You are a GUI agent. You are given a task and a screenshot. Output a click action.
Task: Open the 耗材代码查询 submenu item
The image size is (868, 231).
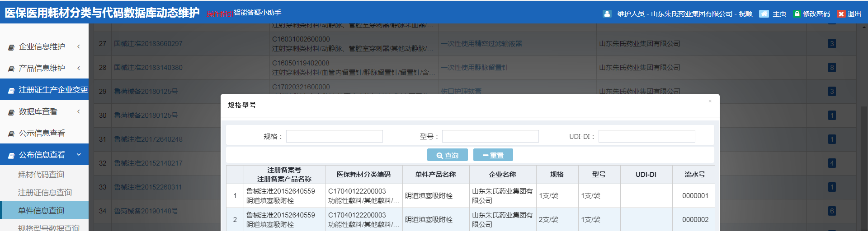[41, 175]
